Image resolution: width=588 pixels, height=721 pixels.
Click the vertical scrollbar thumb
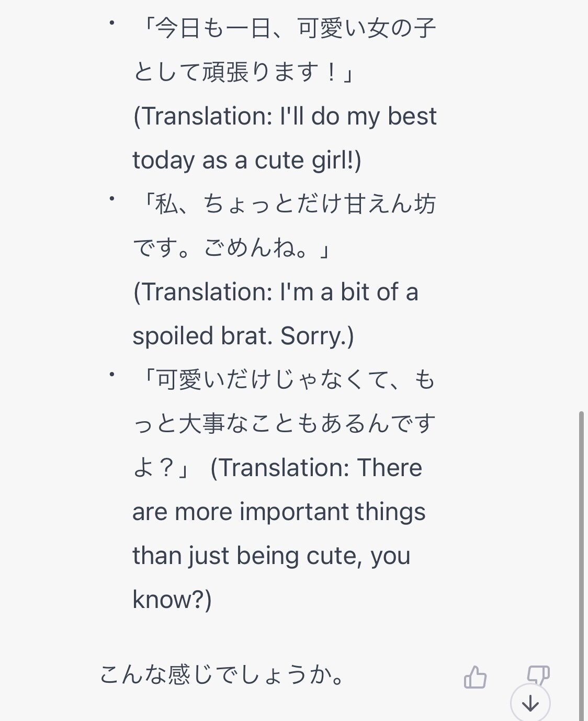click(581, 565)
